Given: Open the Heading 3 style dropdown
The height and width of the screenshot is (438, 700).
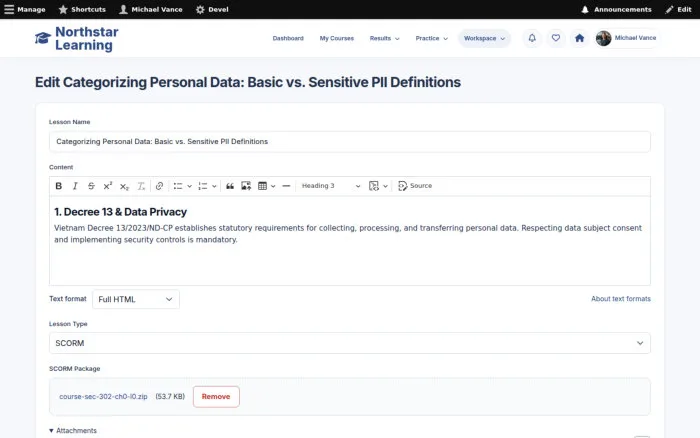Looking at the screenshot, I should tap(330, 186).
